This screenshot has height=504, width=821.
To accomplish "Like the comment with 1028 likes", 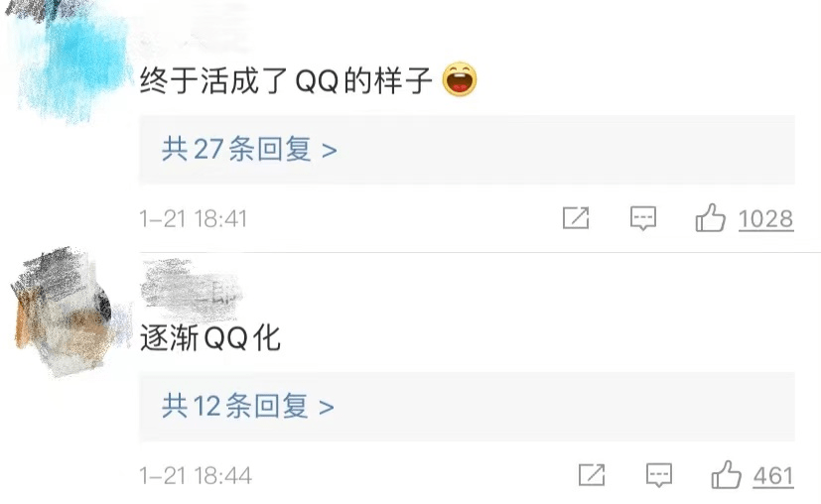I will pyautogui.click(x=711, y=217).
